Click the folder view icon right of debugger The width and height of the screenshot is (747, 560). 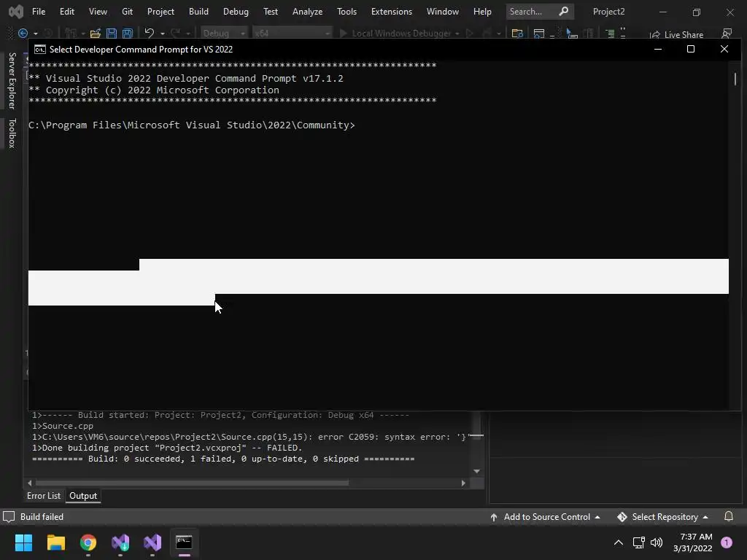click(x=517, y=33)
